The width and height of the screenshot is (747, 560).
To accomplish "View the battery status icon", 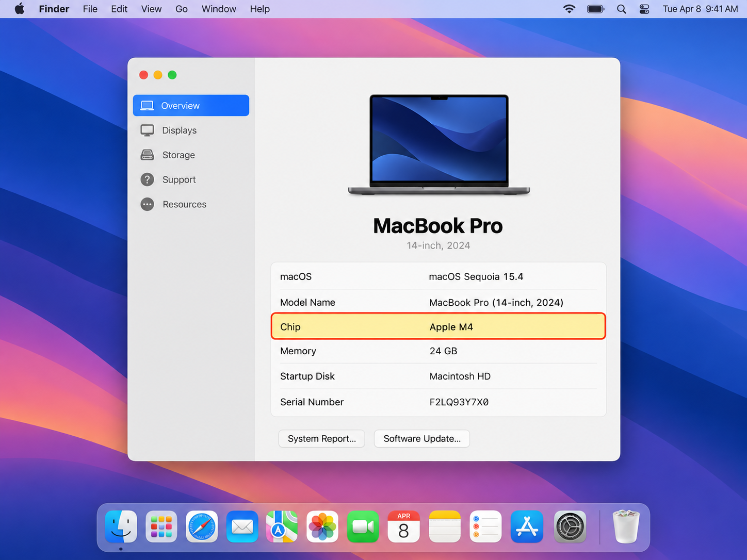I will tap(595, 9).
